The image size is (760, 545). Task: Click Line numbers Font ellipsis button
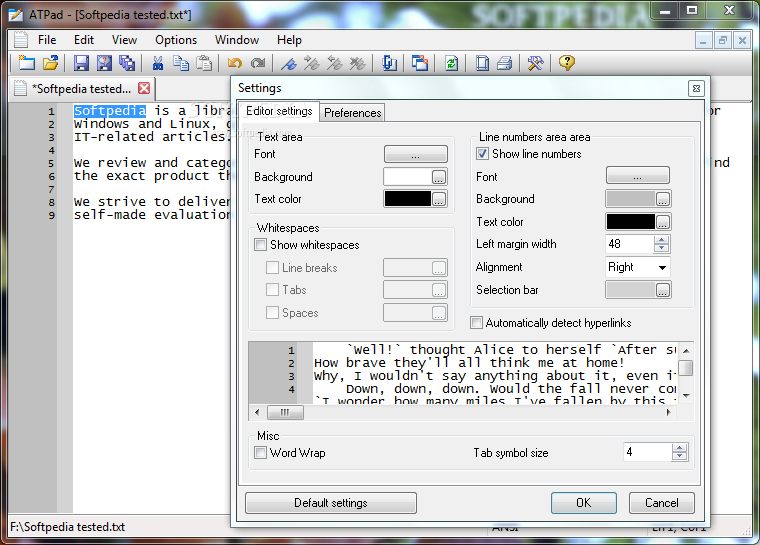tap(638, 176)
